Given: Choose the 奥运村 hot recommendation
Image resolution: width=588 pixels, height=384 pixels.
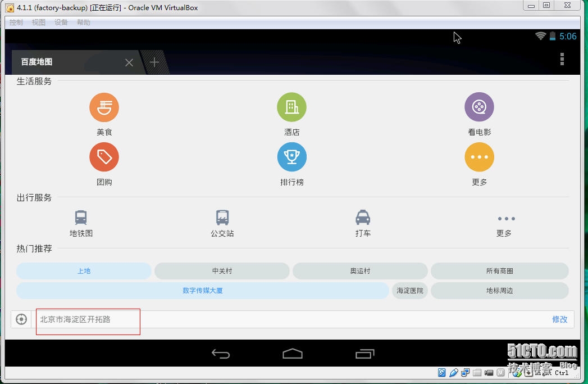Looking at the screenshot, I should point(360,271).
